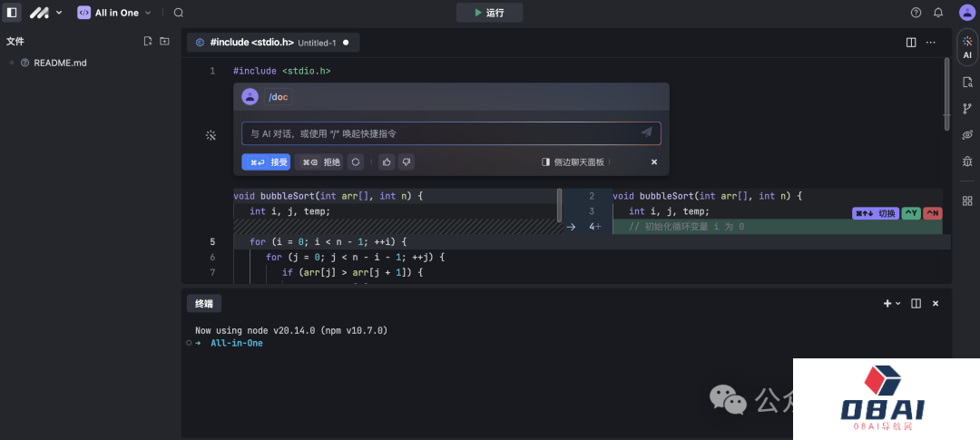
Task: Click the AI chat input field
Action: [443, 133]
